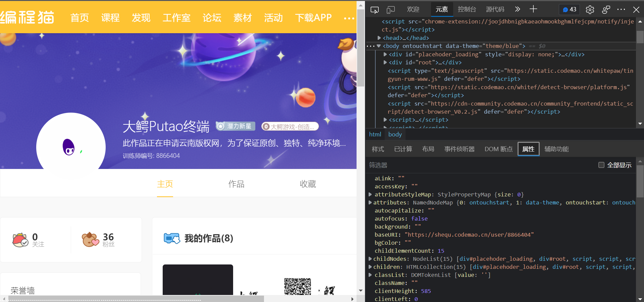644x302 pixels.
Task: Open the DevTools three-dot customize menu
Action: (x=621, y=9)
